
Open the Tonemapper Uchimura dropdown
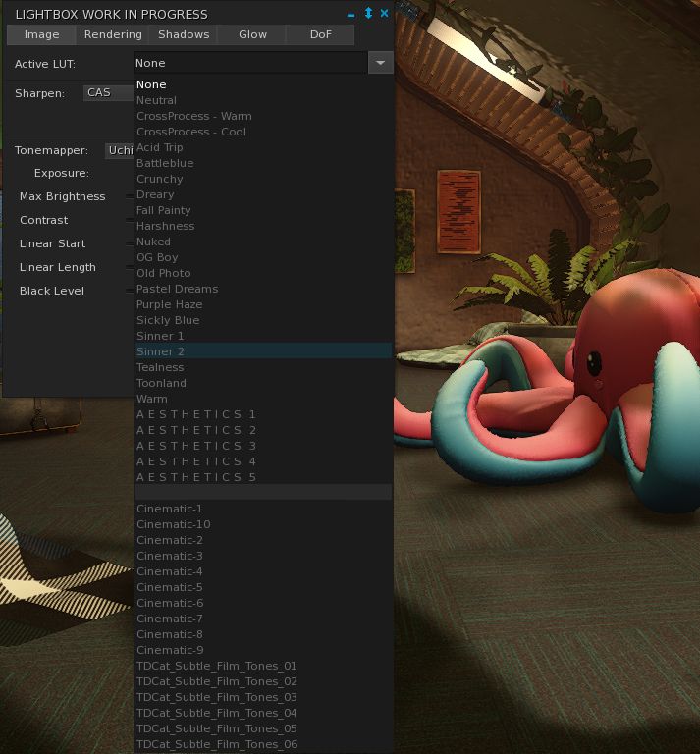click(119, 150)
